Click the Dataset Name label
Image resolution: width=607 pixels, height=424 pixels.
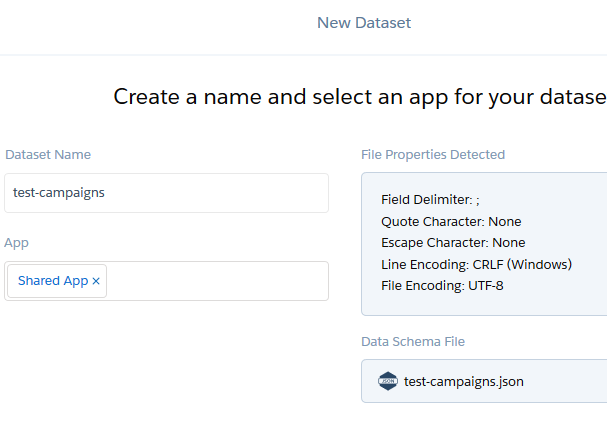click(x=48, y=155)
